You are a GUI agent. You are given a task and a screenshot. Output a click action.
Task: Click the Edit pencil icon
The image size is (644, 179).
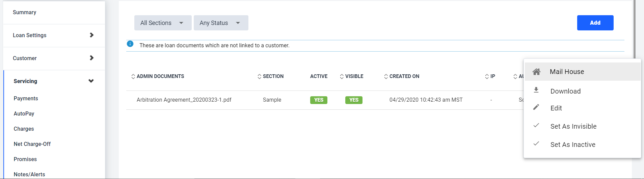point(536,107)
